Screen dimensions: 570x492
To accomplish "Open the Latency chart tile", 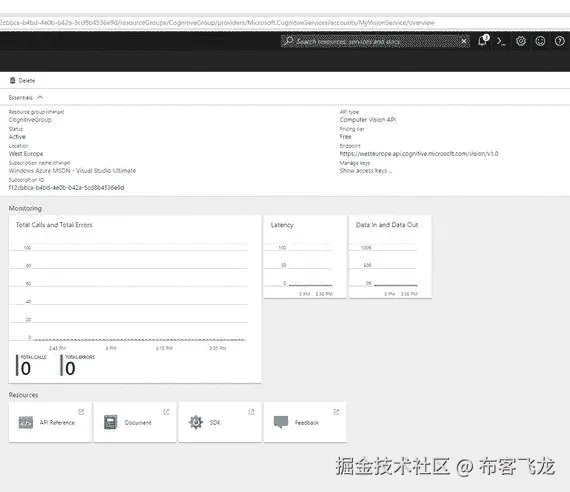I will click(x=305, y=257).
